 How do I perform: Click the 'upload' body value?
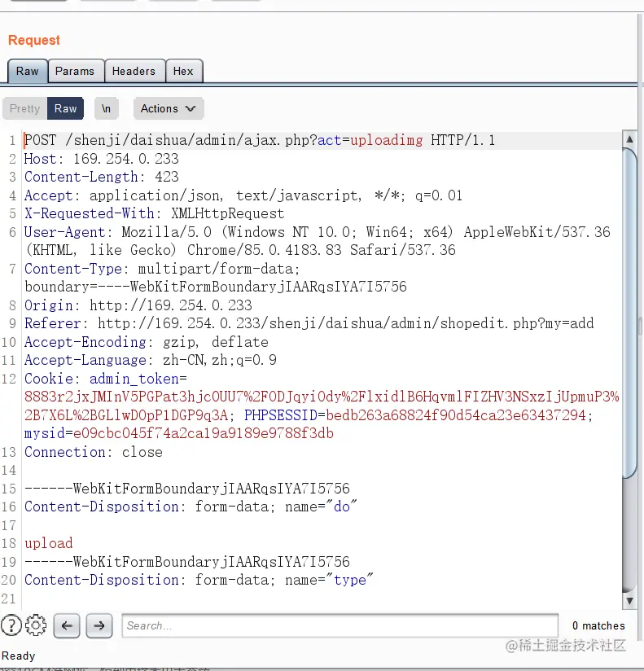point(48,543)
